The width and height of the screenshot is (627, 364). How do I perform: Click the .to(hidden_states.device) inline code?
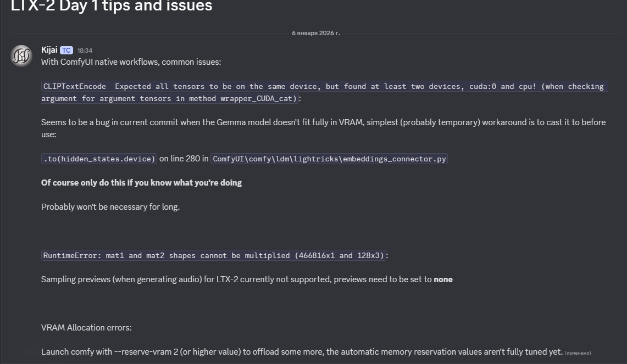(x=99, y=159)
